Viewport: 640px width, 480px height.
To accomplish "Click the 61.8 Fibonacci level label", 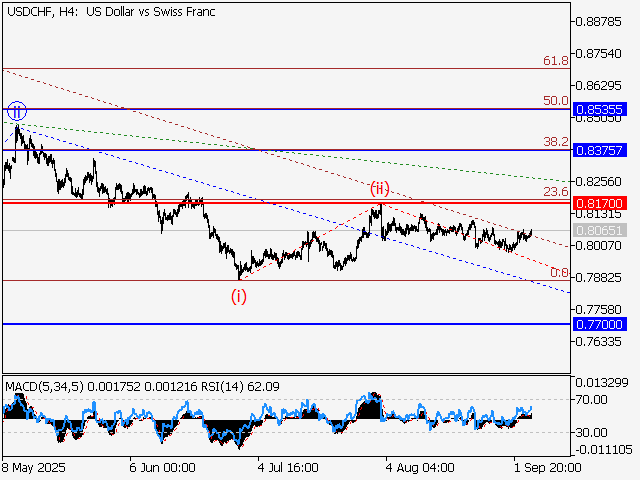I will [x=556, y=61].
